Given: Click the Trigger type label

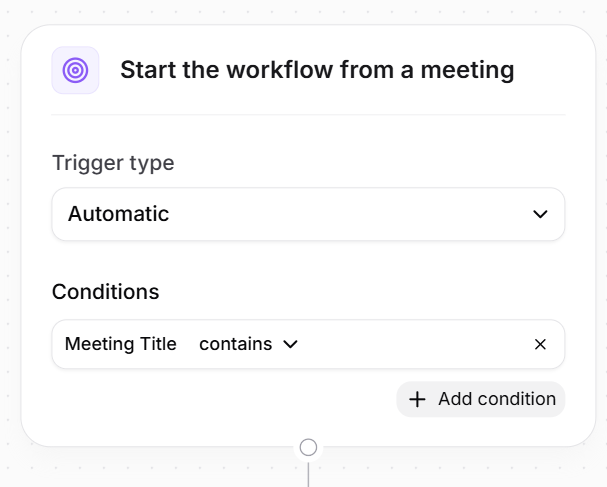Looking at the screenshot, I should pos(113,163).
